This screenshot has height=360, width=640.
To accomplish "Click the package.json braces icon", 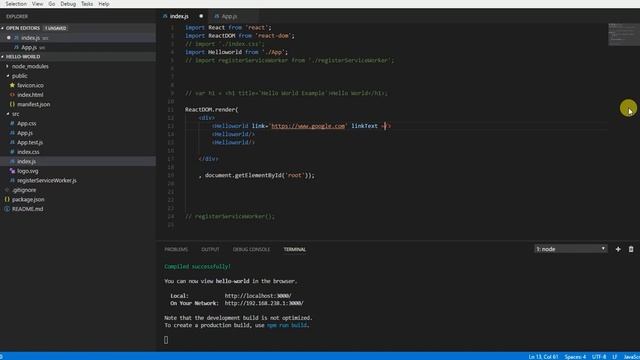I will click(x=7, y=200).
